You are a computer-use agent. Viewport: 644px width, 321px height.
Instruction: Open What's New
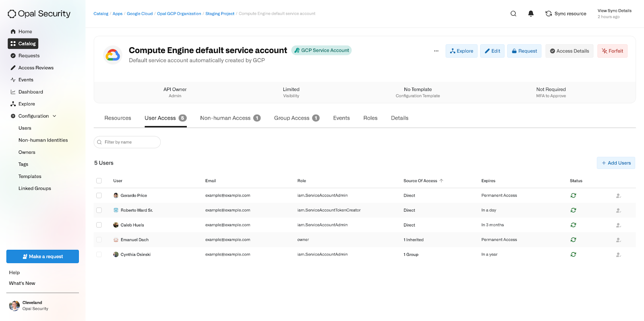point(22,283)
